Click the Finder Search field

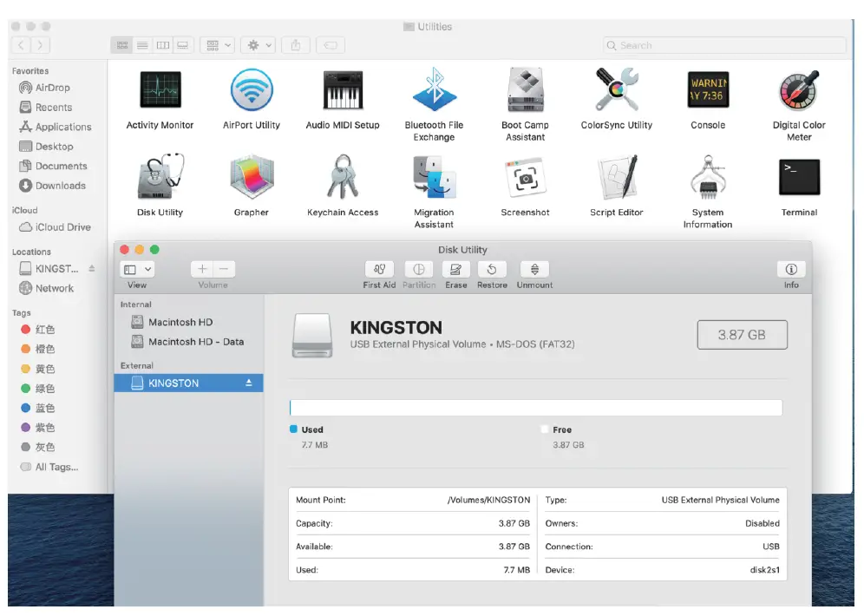[724, 45]
